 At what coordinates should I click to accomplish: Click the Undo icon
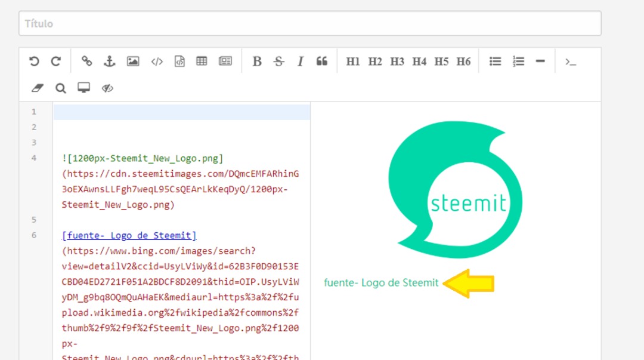(34, 61)
